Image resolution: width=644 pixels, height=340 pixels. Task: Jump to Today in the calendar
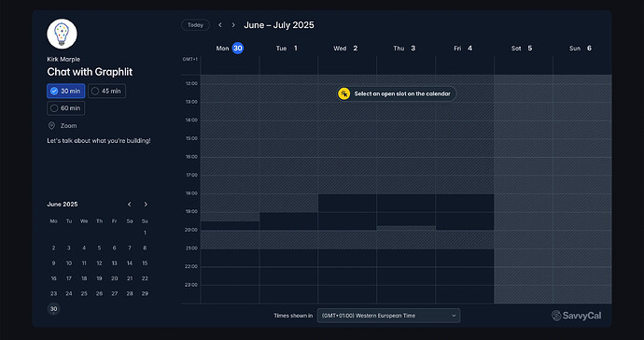click(195, 25)
